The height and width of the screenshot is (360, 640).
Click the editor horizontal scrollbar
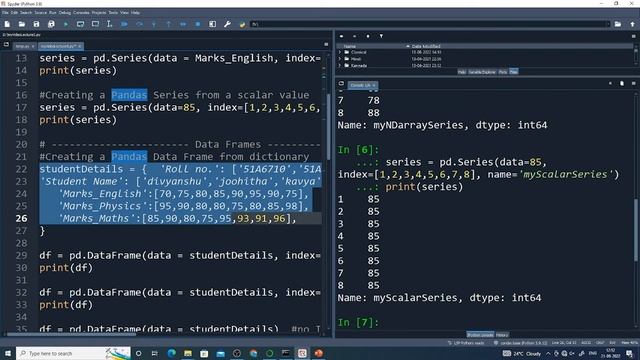pyautogui.click(x=71, y=335)
